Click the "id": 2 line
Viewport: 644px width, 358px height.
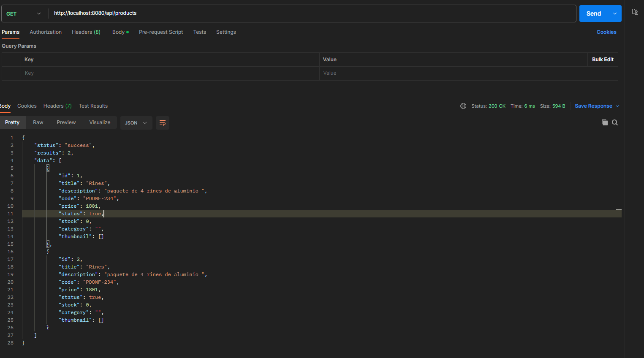71,259
